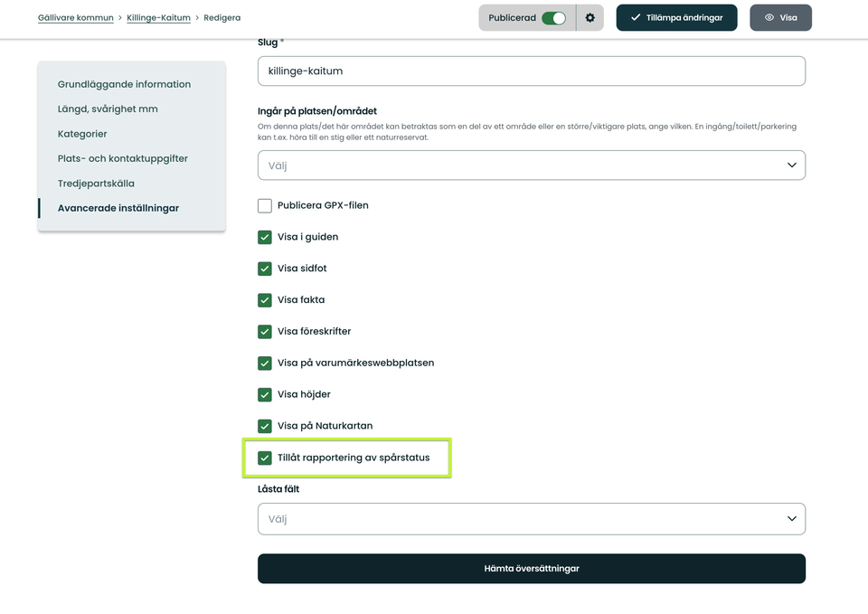Click the Tillämpa ändringar button
Screen dimensions: 868x614
(x=676, y=18)
